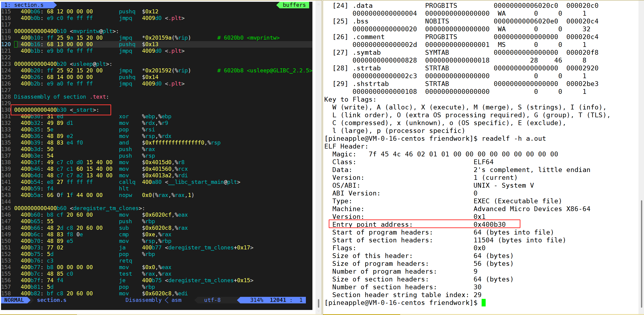Click '[27] .symtab' section row
Viewport: 644px width, 315px height.
(465, 56)
